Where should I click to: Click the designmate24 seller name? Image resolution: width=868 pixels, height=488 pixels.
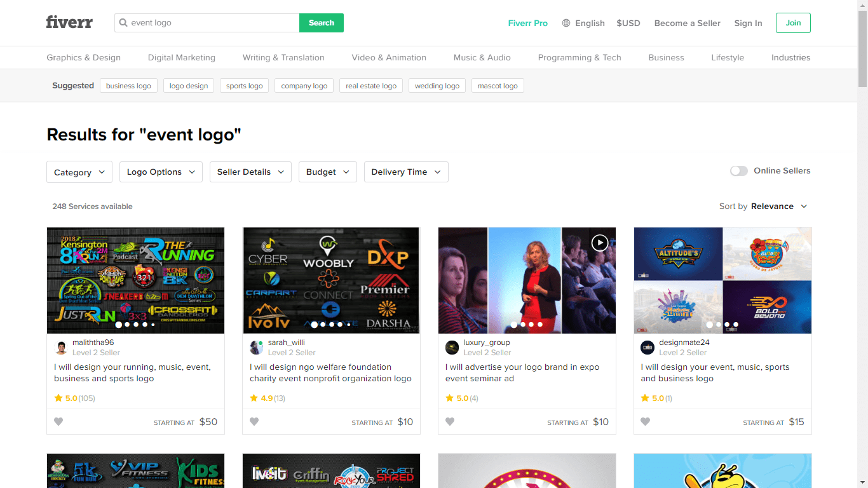coord(684,342)
